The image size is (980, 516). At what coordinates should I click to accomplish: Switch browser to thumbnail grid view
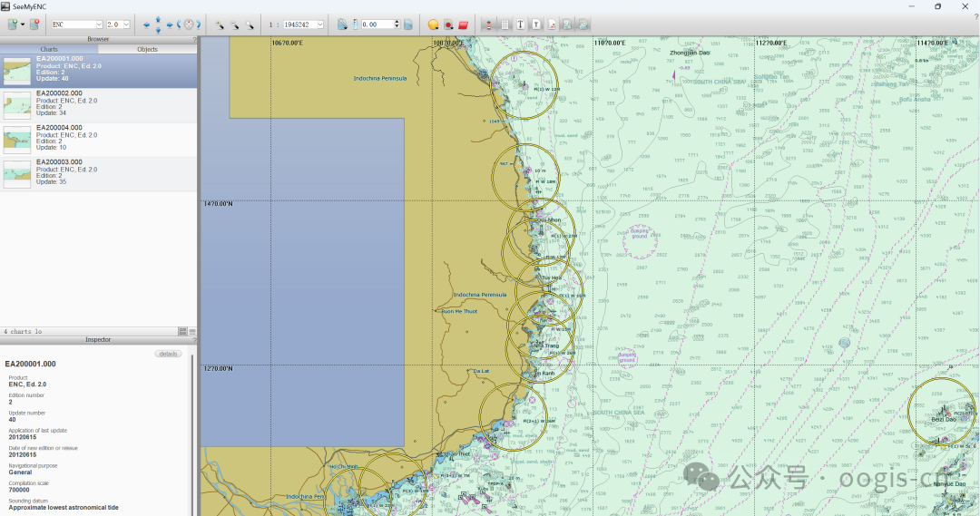182,331
